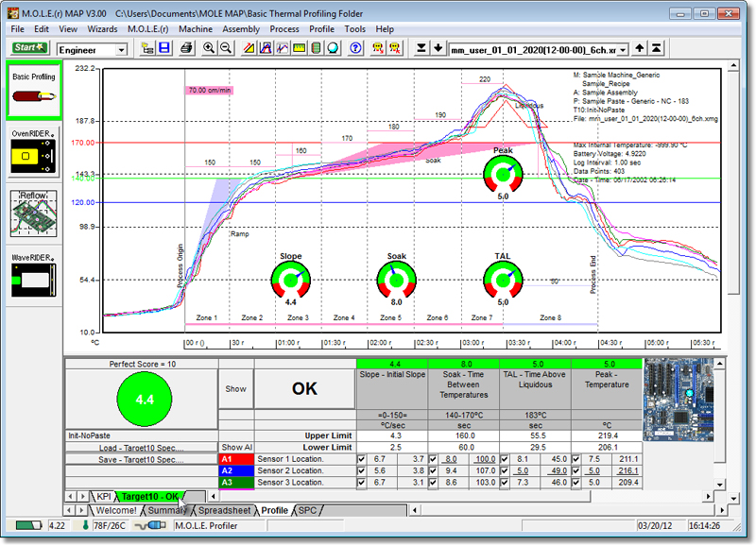Click the green cylinder icon in toolbar
This screenshot has height=546, width=756.
point(316,48)
